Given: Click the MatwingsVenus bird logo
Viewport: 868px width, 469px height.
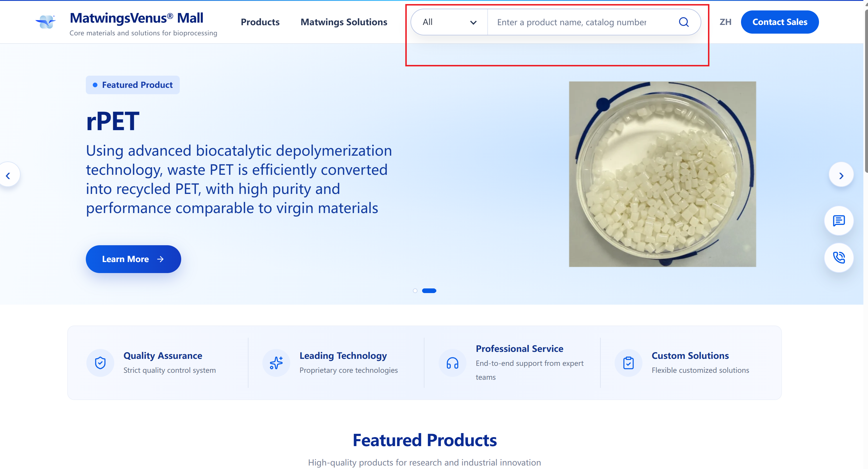Looking at the screenshot, I should [46, 22].
